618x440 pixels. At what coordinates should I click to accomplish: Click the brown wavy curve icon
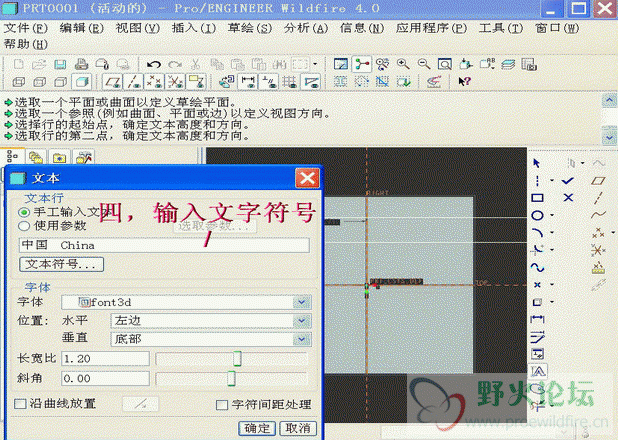point(598,215)
